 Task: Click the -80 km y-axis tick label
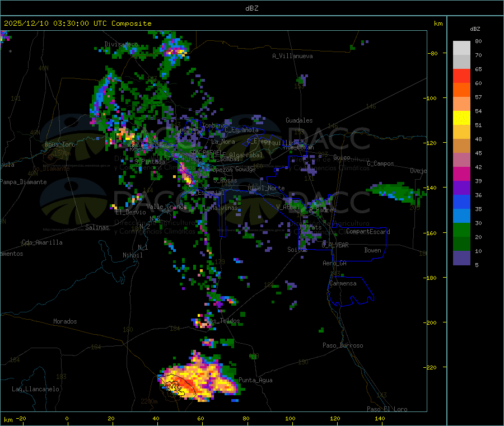[433, 53]
